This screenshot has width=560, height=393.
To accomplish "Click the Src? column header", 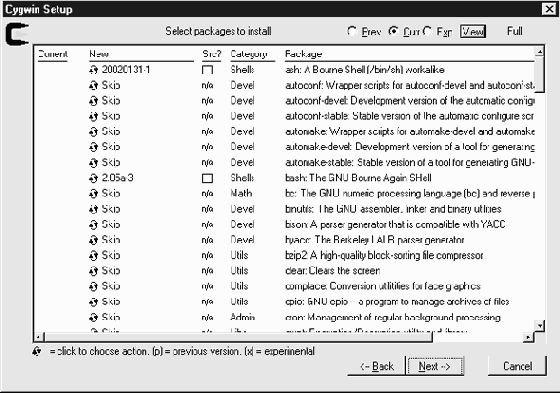I will pos(211,54).
